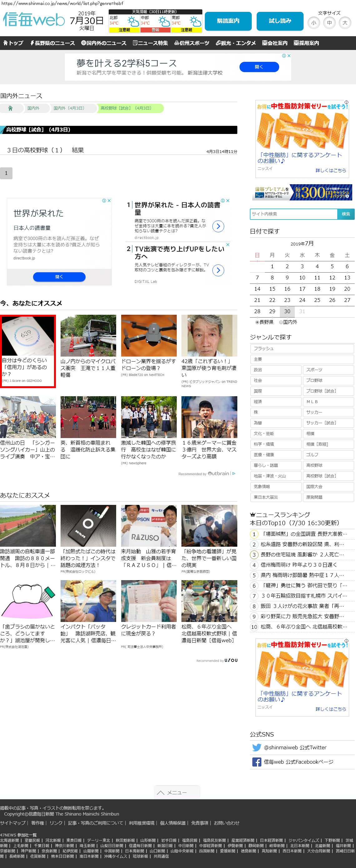This screenshot has height=868, width=356.
Task: Open the drone article thumbnail
Action: (149, 336)
